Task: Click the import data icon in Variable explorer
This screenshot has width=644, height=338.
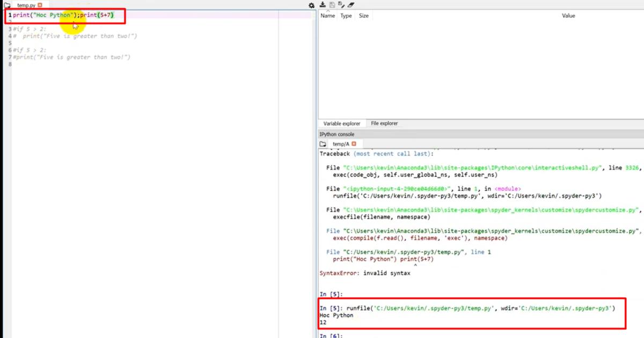Action: (x=323, y=5)
